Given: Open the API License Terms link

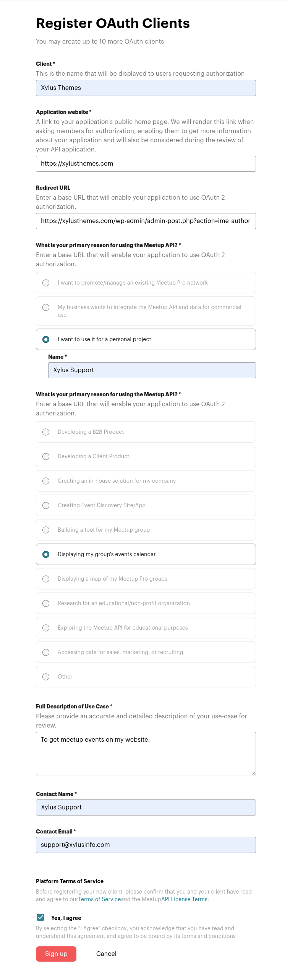Looking at the screenshot, I should pyautogui.click(x=185, y=899).
